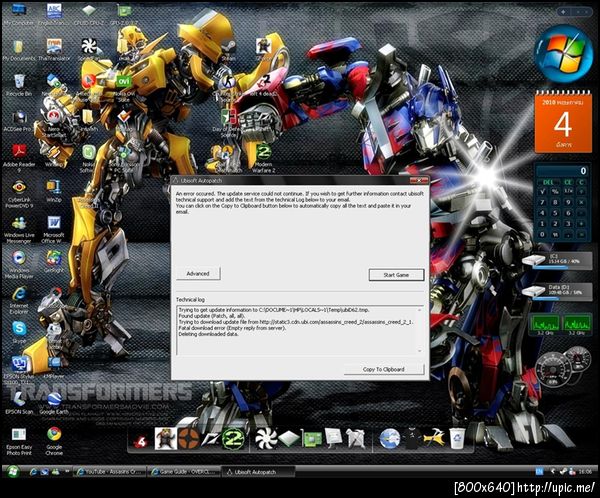Click the Technical log scrollbar down arrow
600x498 pixels.
coord(419,350)
